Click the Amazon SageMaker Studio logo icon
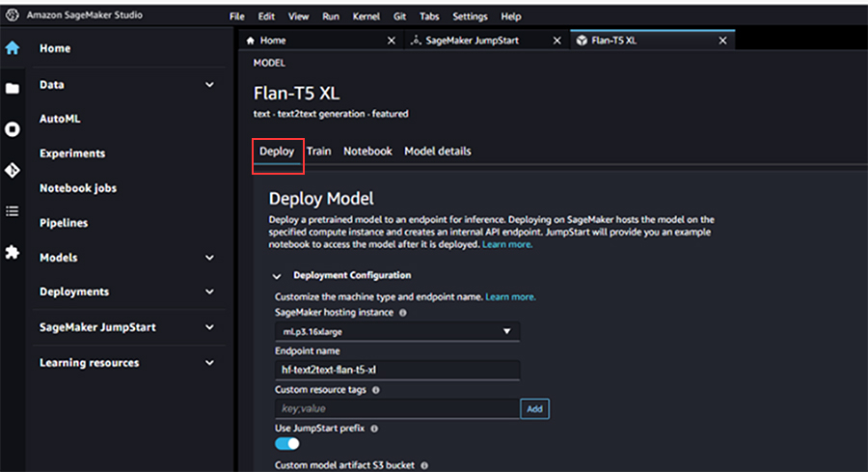The image size is (868, 472). pos(13,14)
